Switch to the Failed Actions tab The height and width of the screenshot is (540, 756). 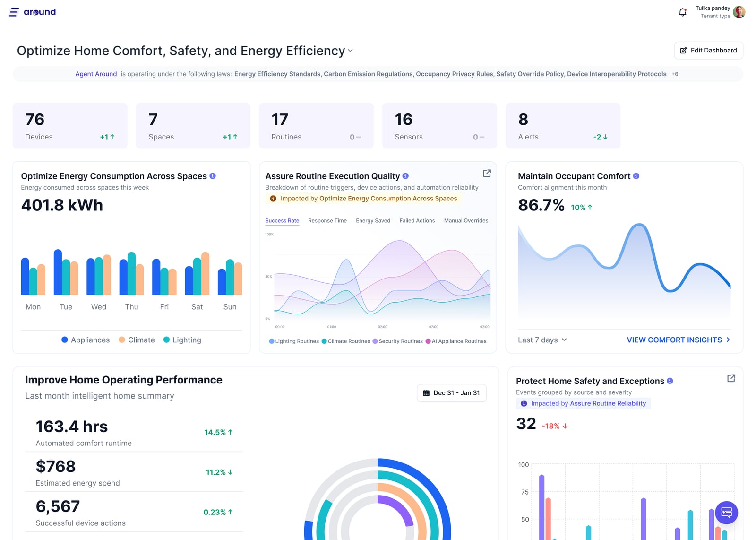tap(417, 221)
